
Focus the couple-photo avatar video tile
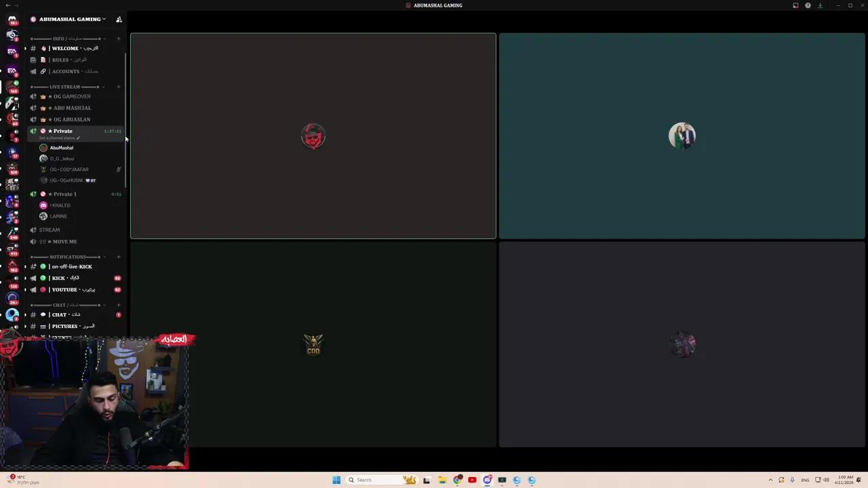click(x=682, y=136)
